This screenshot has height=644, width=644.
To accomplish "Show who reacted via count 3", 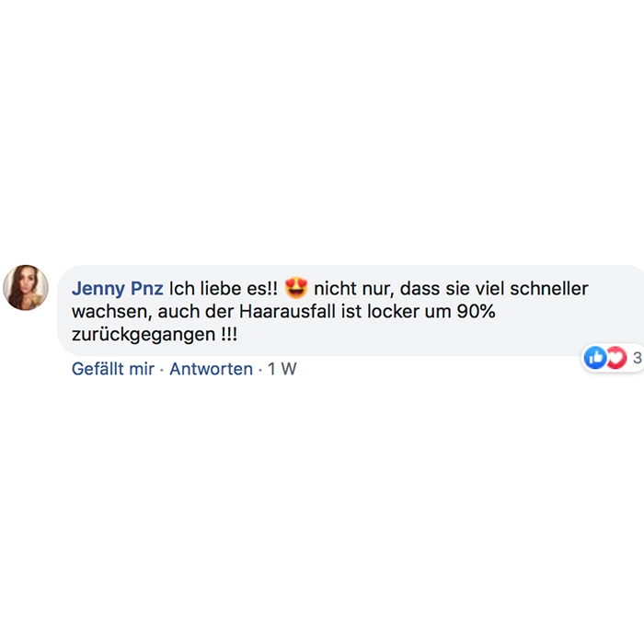I will [637, 357].
